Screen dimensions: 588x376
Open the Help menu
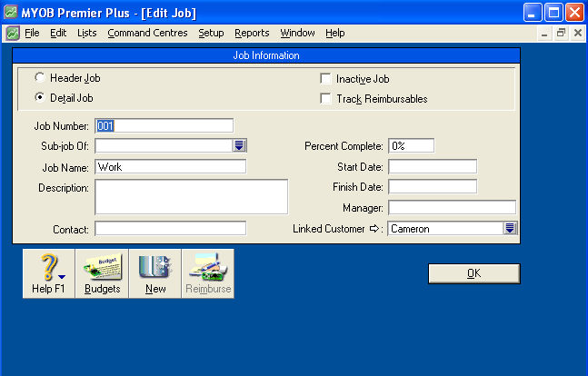pos(334,33)
